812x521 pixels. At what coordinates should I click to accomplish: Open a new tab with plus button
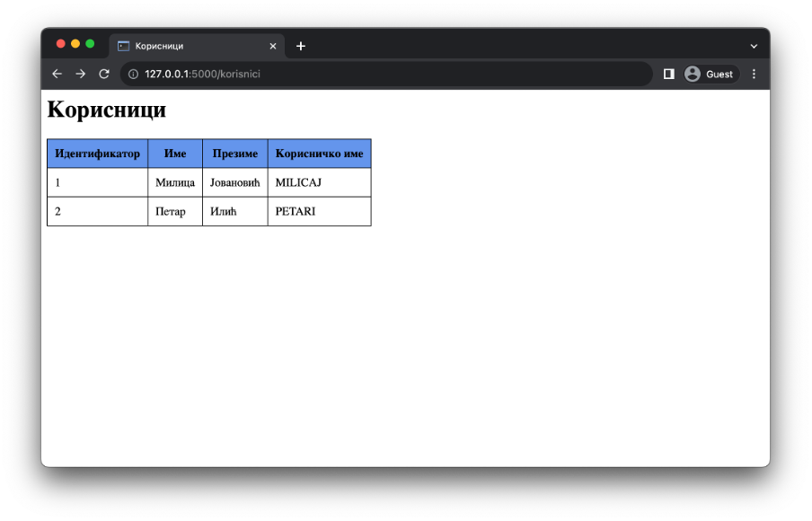pyautogui.click(x=301, y=46)
